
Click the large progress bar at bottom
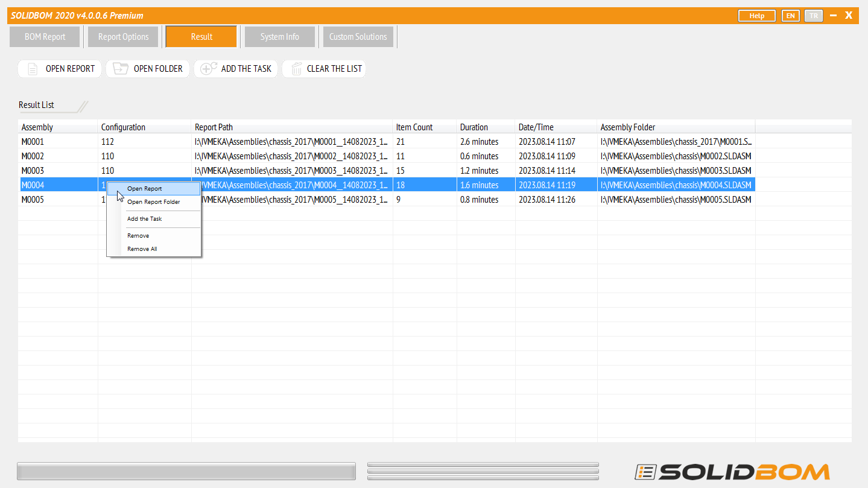coord(186,471)
